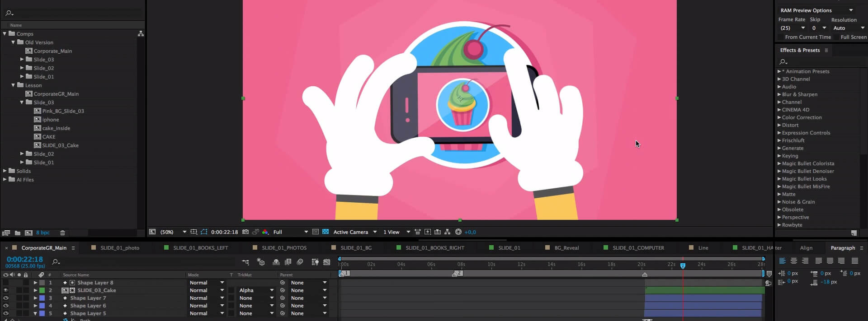Image resolution: width=868 pixels, height=321 pixels.
Task: Open the project flowchart view icon
Action: 141,34
